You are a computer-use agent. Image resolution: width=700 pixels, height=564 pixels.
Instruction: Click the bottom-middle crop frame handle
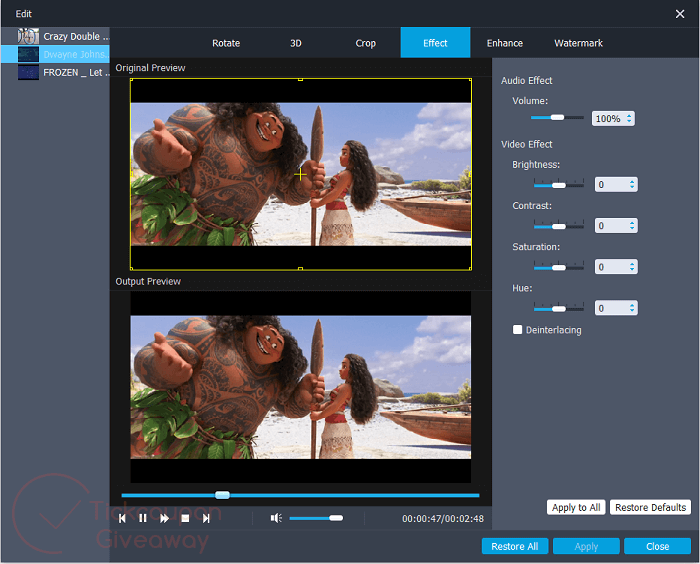point(300,269)
